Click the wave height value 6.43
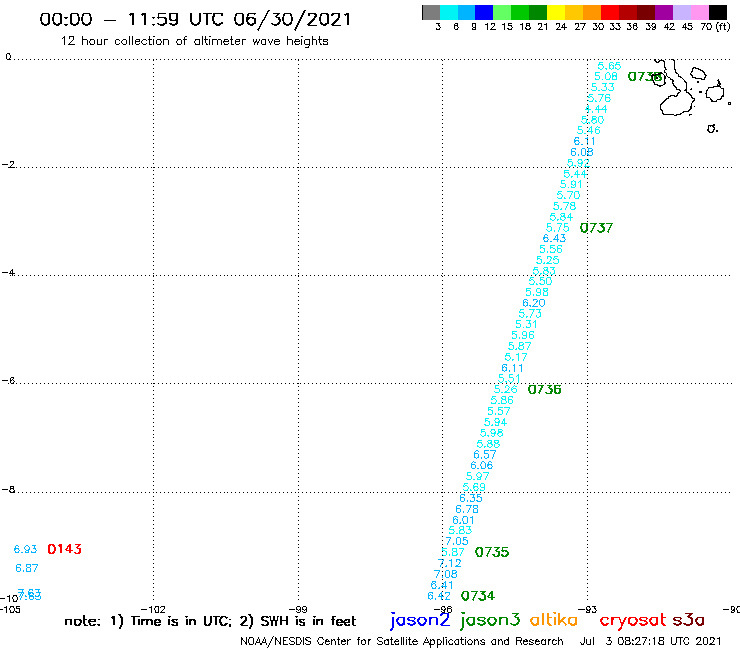Viewport: 740px width, 650px height. pos(554,238)
